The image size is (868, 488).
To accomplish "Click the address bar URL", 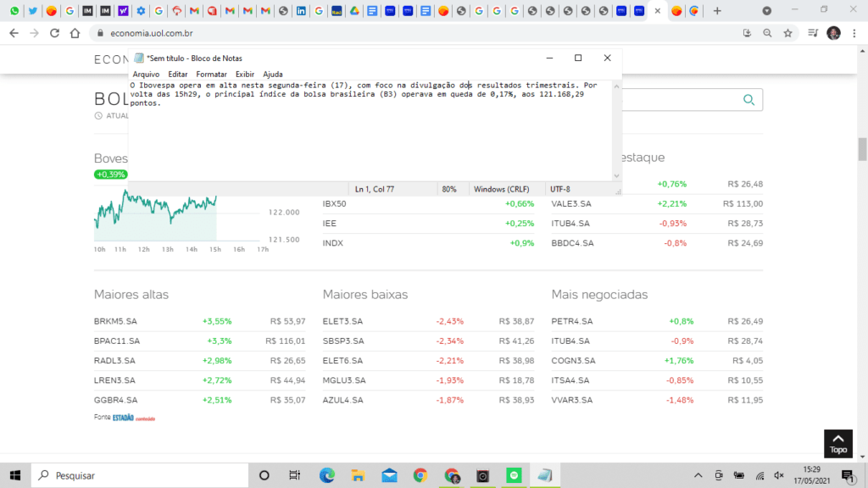I will [x=151, y=33].
